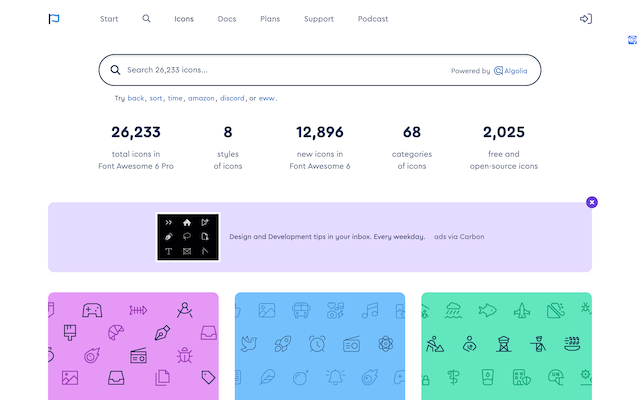This screenshot has width=640, height=400.
Task: Click the fish bones icon in pink card
Action: click(x=138, y=311)
